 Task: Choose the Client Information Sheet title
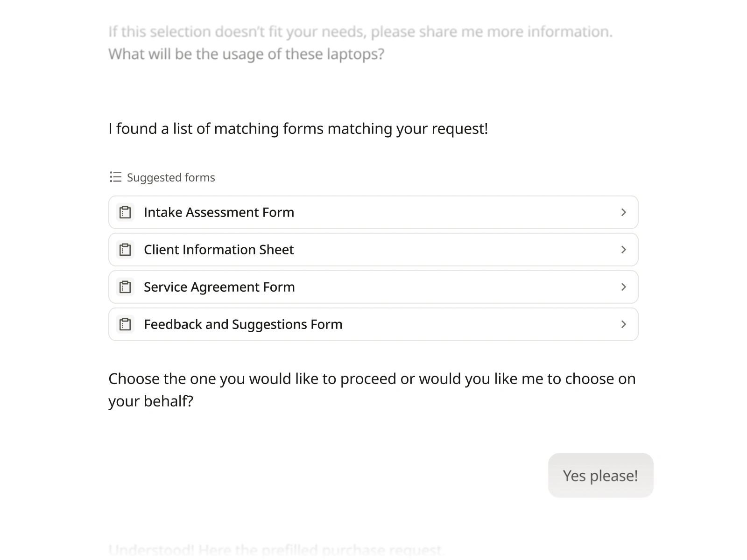click(218, 250)
